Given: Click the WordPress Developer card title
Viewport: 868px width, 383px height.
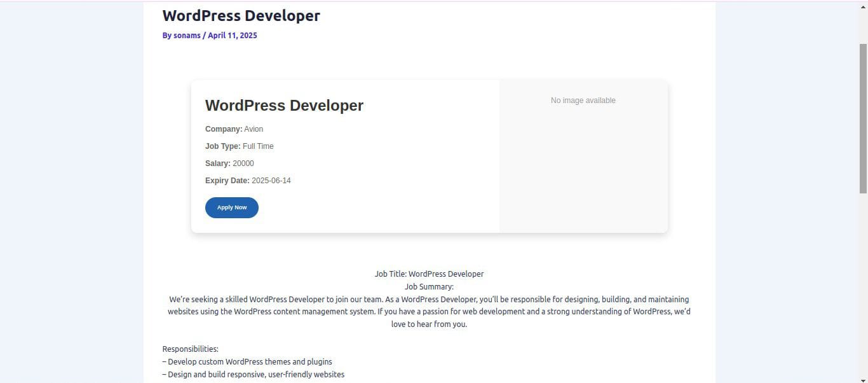Looking at the screenshot, I should [x=284, y=105].
